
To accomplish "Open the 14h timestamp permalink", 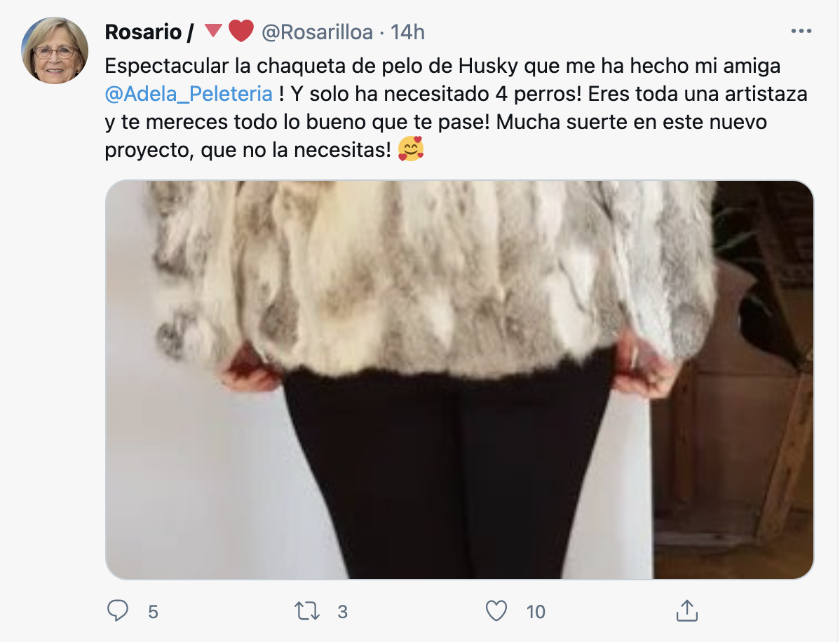I will click(407, 32).
